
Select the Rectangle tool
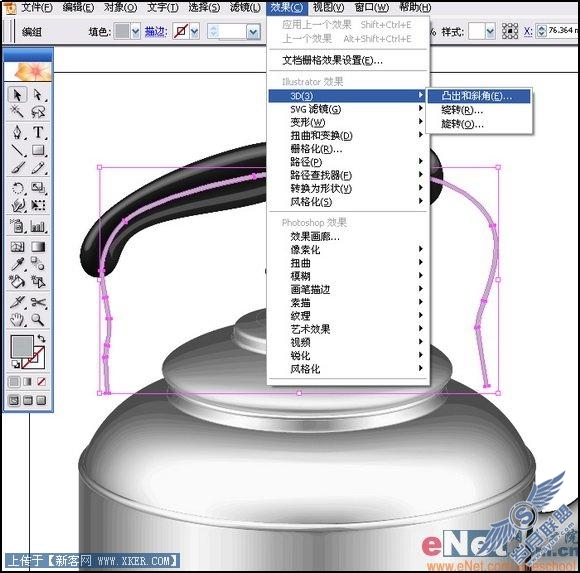38,150
